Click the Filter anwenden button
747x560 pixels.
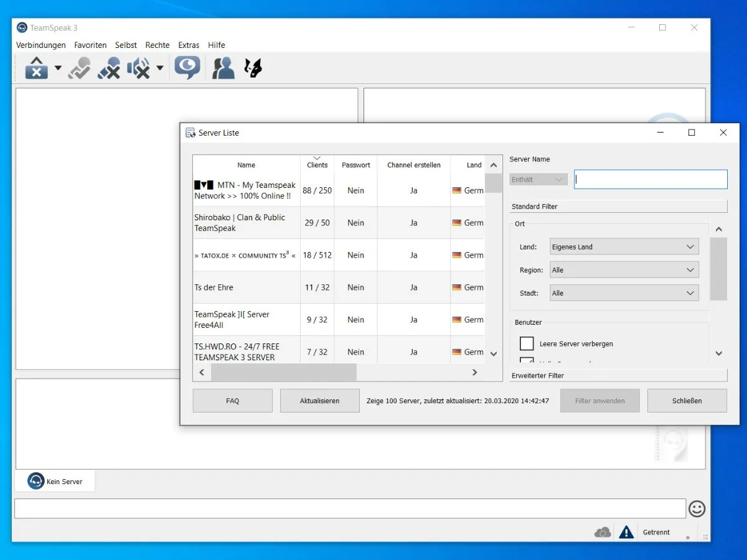click(x=599, y=401)
